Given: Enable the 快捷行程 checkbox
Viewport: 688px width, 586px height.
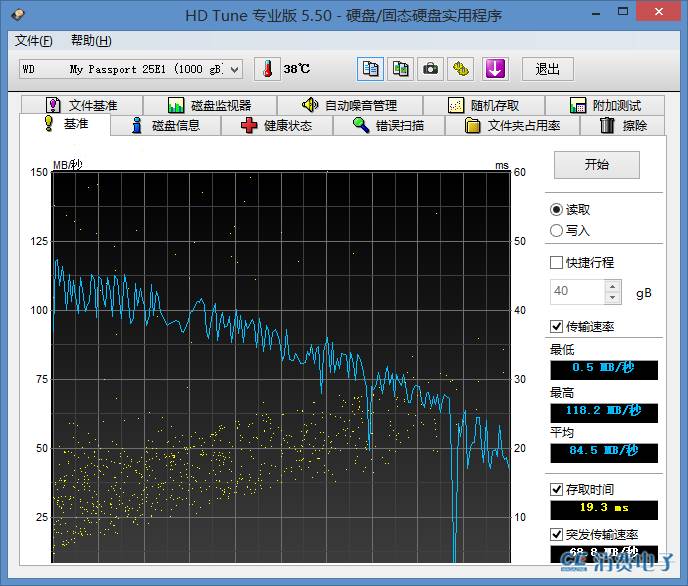Looking at the screenshot, I should [x=557, y=263].
